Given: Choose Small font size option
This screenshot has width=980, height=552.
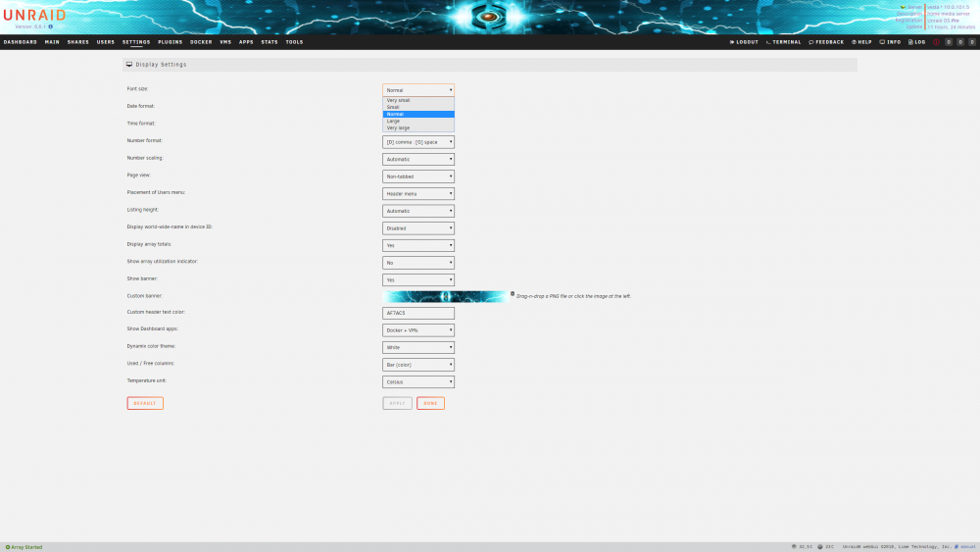Looking at the screenshot, I should (418, 107).
